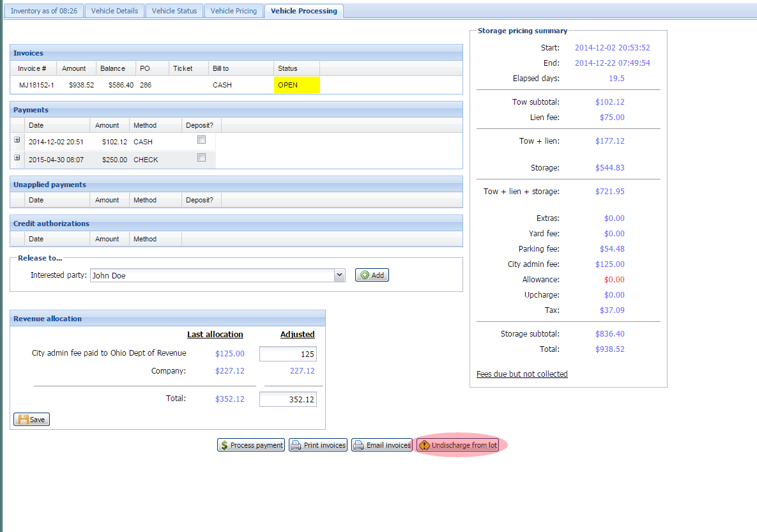757x532 pixels.
Task: Add the interested party with Add button
Action: (372, 275)
